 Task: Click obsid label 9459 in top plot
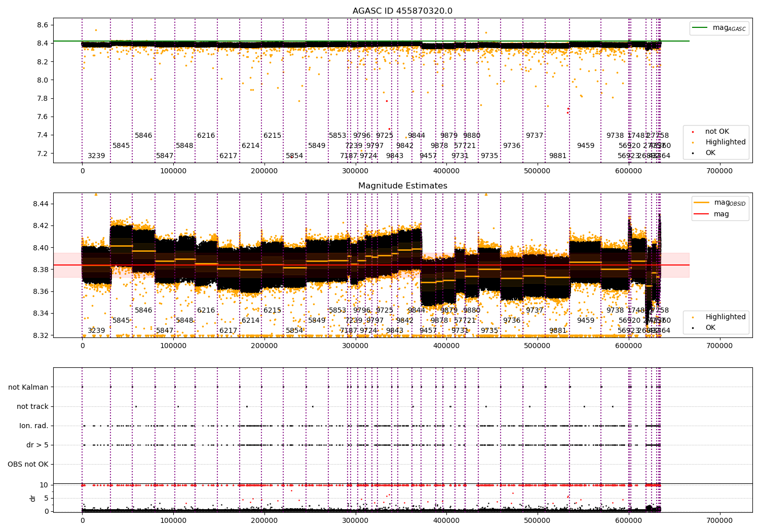586,145
